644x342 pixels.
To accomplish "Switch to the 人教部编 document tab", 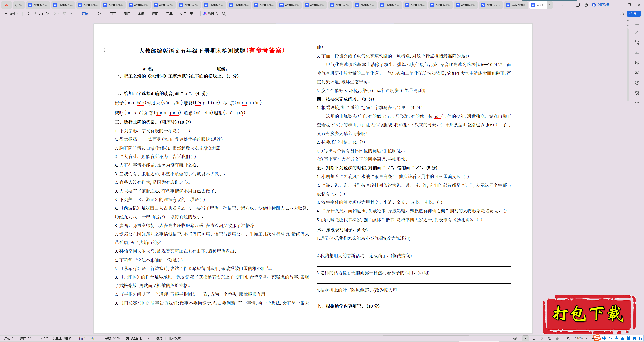I will (x=515, y=5).
